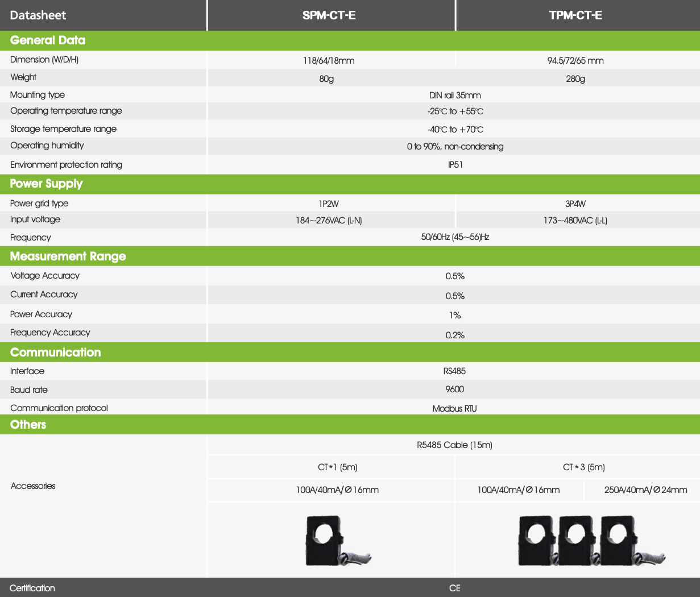
Task: Click the Communication protocol label
Action: click(x=59, y=408)
